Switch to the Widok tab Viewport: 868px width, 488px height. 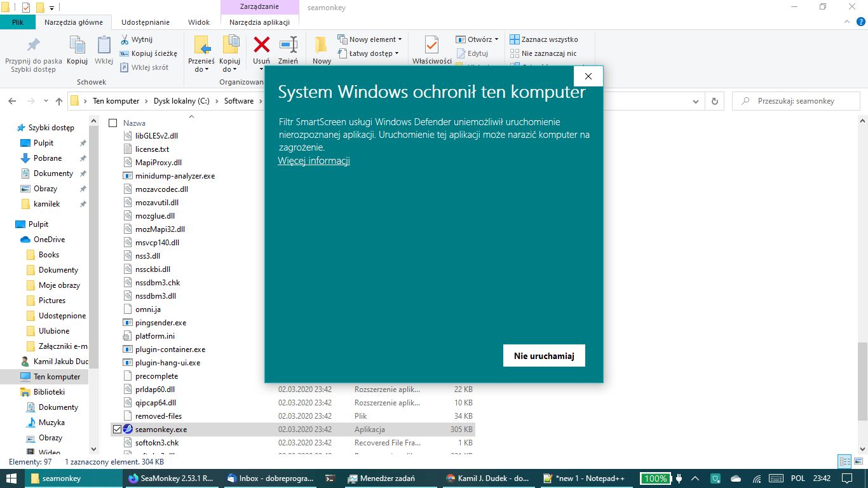(199, 22)
